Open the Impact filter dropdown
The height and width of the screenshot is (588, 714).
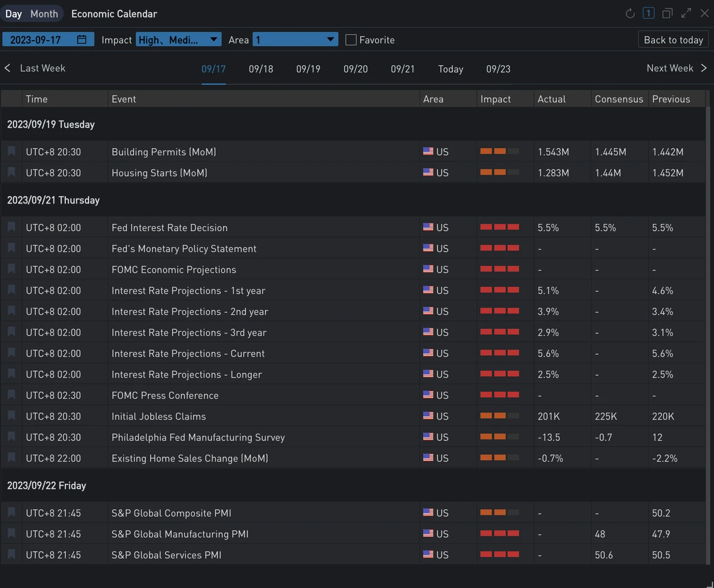pos(178,40)
